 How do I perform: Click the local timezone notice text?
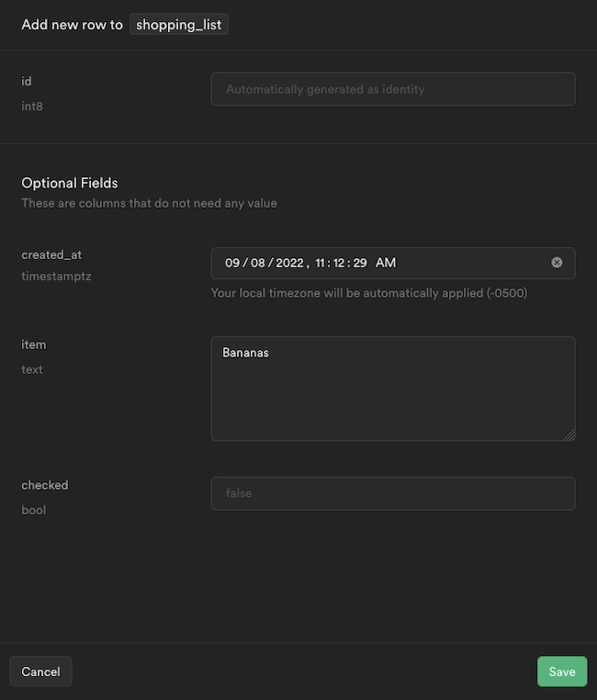tap(369, 293)
